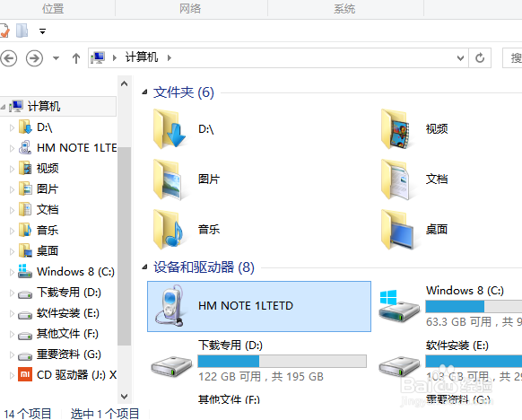
Task: Select the 软件安装 (E:) drive icon
Action: (x=399, y=367)
